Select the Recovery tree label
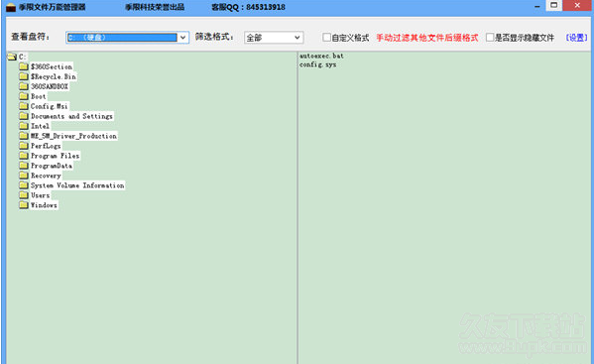Viewport: 594px width, 364px height. coord(46,176)
